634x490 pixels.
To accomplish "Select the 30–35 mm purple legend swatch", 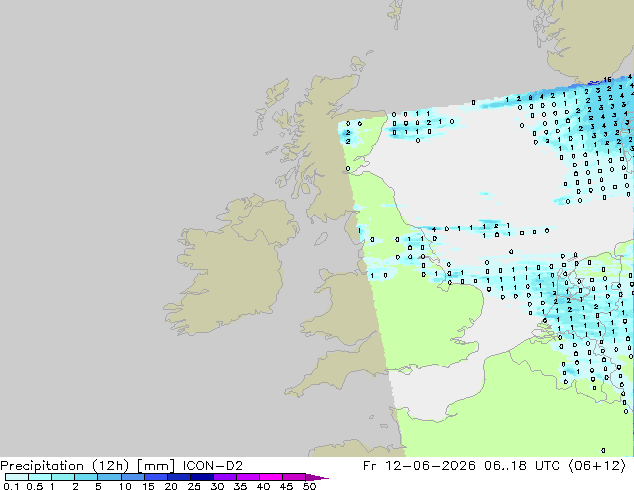I will (225, 477).
